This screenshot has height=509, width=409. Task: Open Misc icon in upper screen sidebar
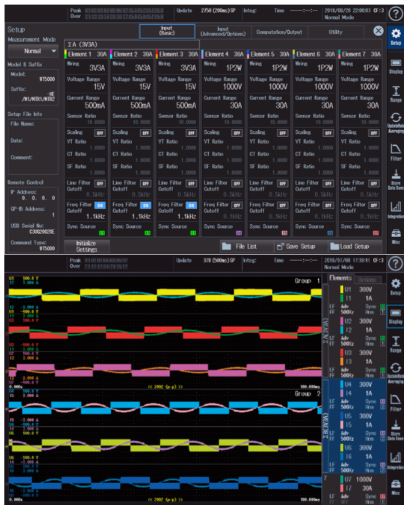(x=396, y=236)
